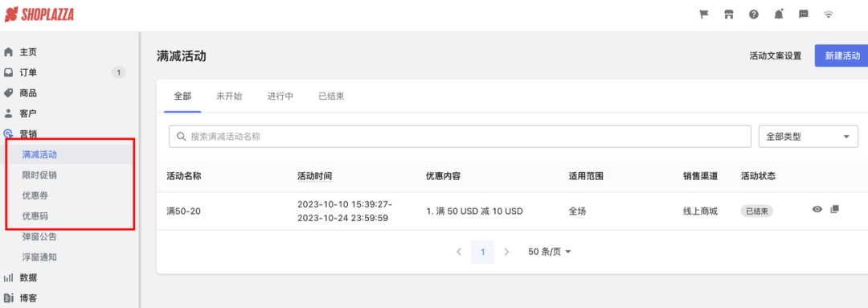Switch to the 未开始 tab
Image resolution: width=868 pixels, height=308 pixels.
(229, 96)
